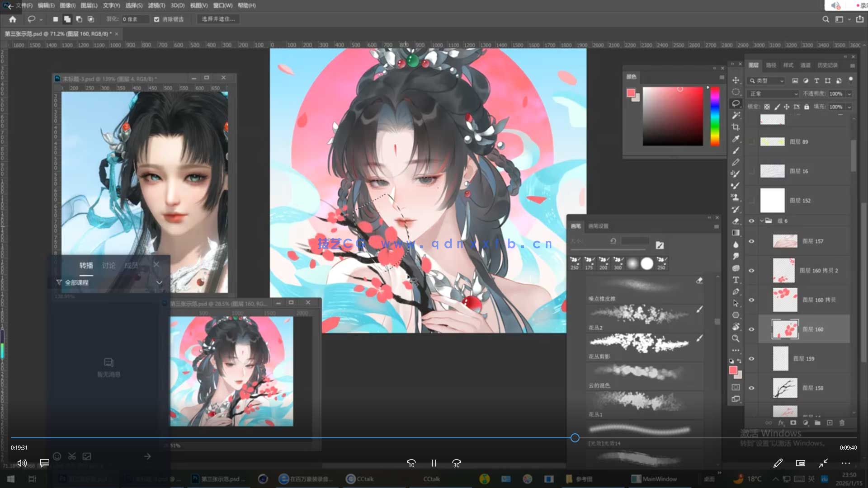Select the Move tool
The image size is (868, 488).
click(736, 80)
